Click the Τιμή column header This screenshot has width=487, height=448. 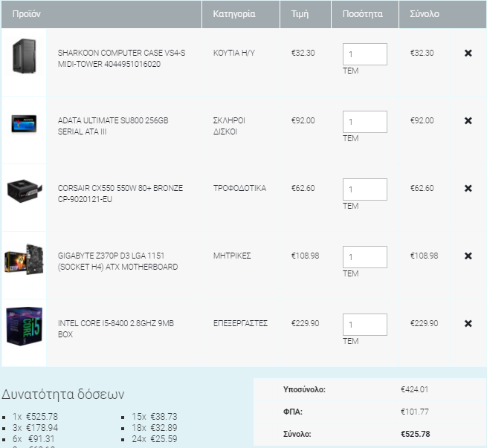point(300,14)
